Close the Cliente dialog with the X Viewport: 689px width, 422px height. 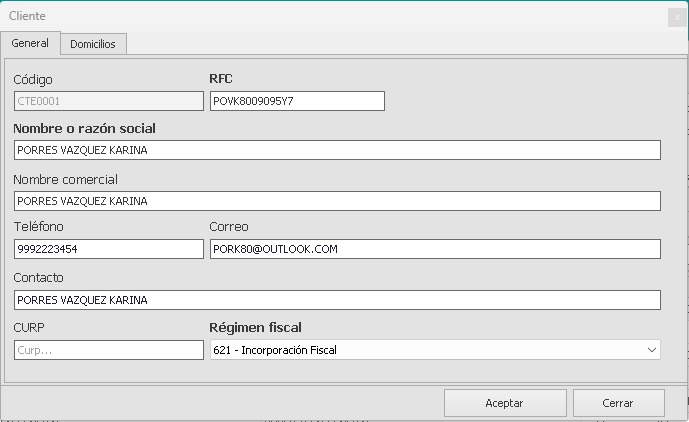677,16
